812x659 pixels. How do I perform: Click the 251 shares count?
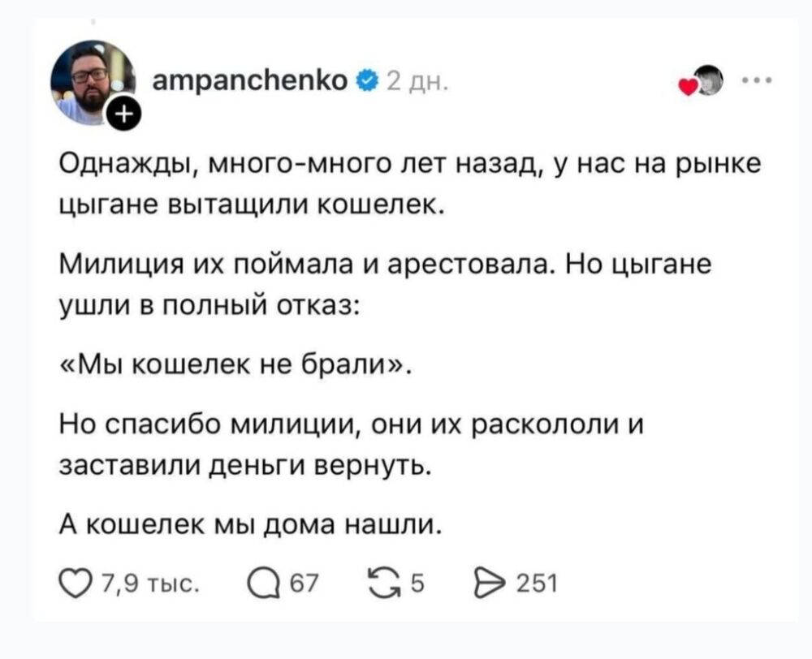[x=537, y=584]
